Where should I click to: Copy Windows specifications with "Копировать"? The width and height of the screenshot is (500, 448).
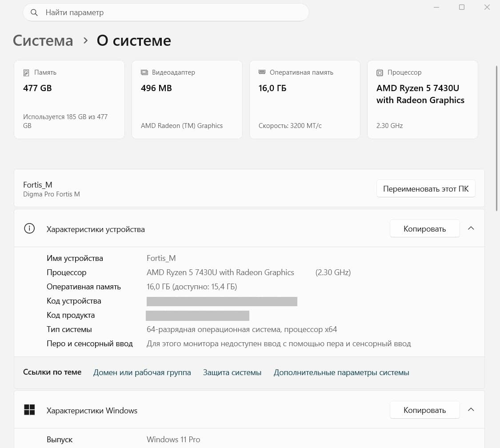[425, 410]
